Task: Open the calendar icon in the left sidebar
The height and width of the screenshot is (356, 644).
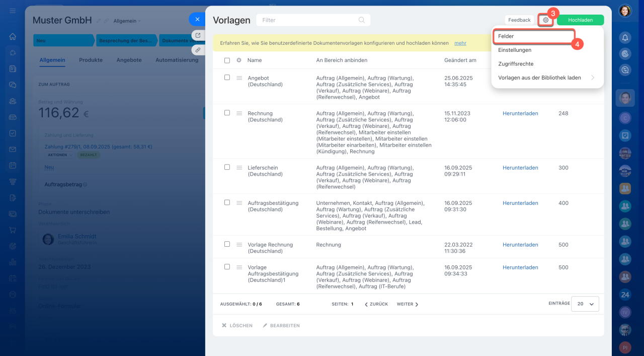Action: click(13, 165)
